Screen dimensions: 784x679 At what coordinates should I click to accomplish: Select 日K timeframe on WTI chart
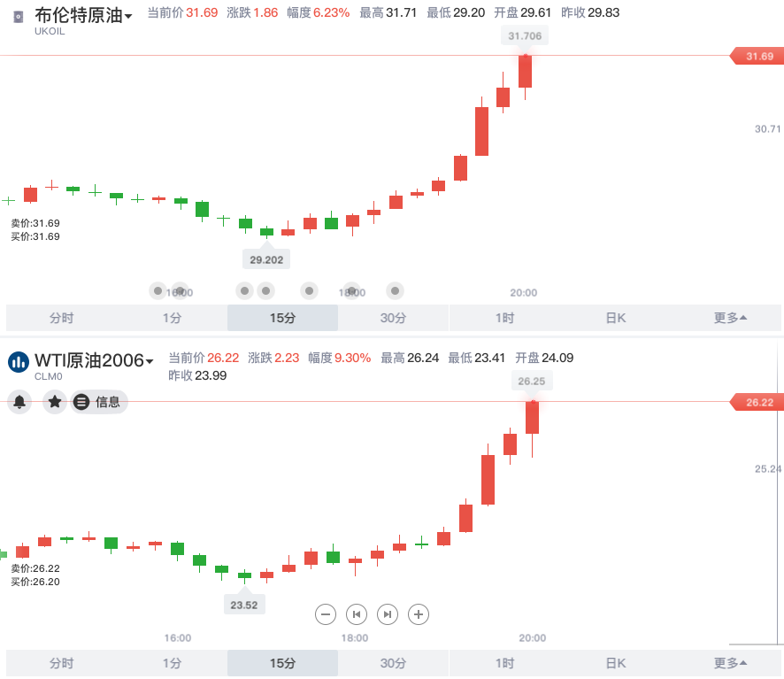coord(616,663)
